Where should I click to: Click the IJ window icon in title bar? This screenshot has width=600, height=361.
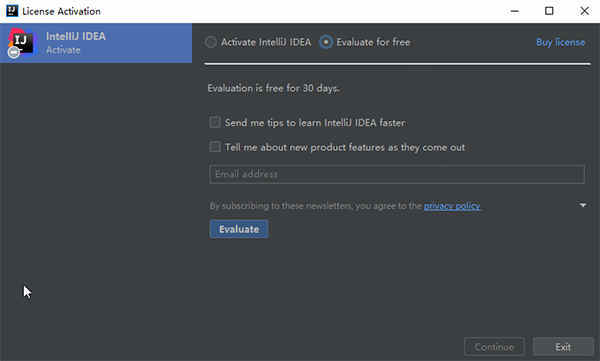12,11
